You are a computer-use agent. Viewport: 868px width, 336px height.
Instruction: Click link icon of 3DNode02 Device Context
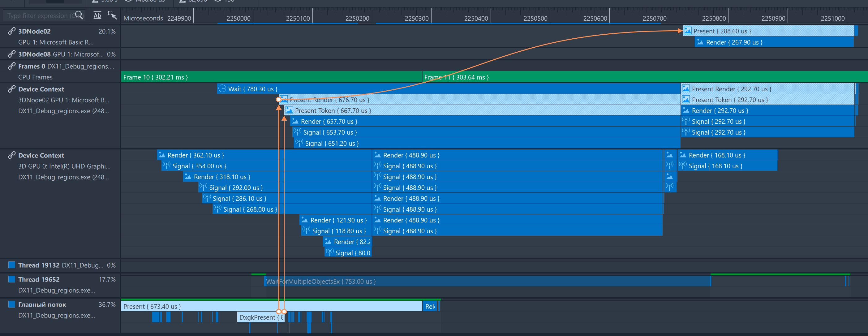click(12, 89)
